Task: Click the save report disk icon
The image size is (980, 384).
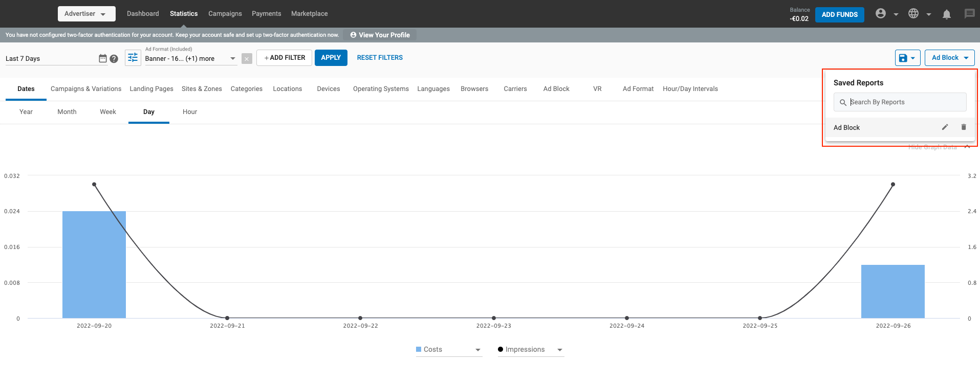Action: (903, 58)
